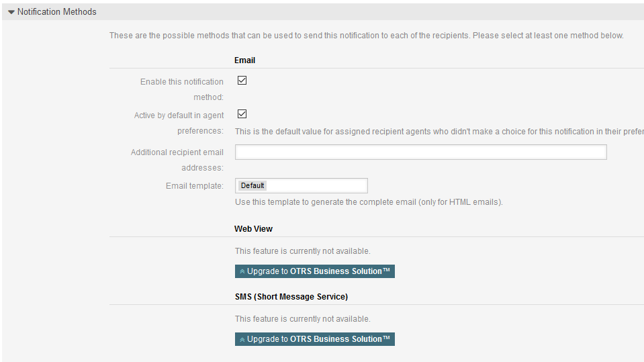
Task: Click the Notification Methods header title
Action: [x=56, y=12]
